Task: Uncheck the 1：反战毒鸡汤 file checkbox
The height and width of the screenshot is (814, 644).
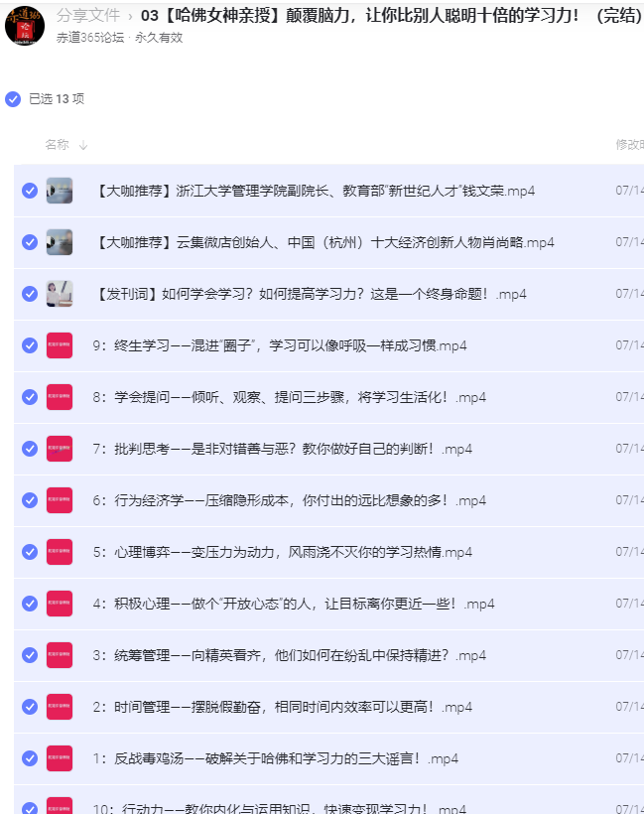Action: [30, 758]
